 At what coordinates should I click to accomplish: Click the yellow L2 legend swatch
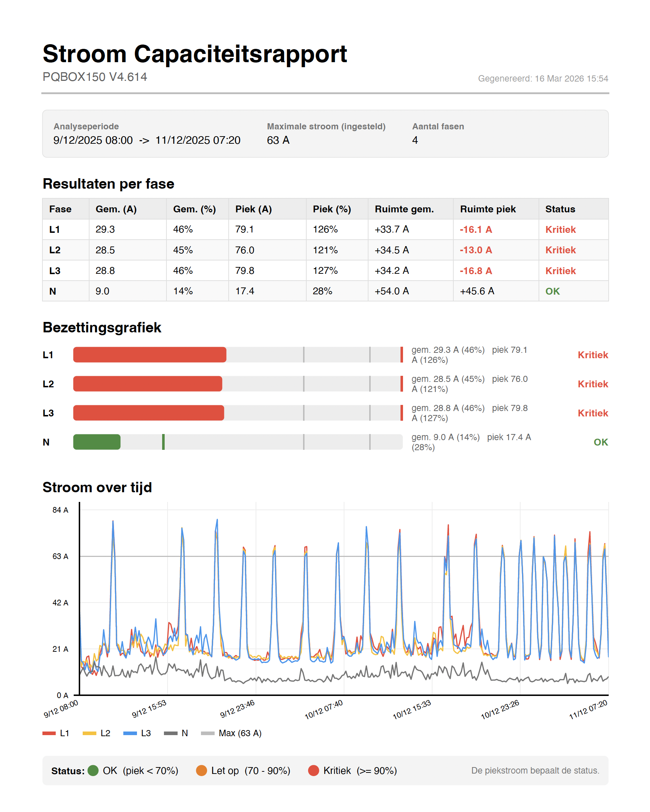click(89, 733)
